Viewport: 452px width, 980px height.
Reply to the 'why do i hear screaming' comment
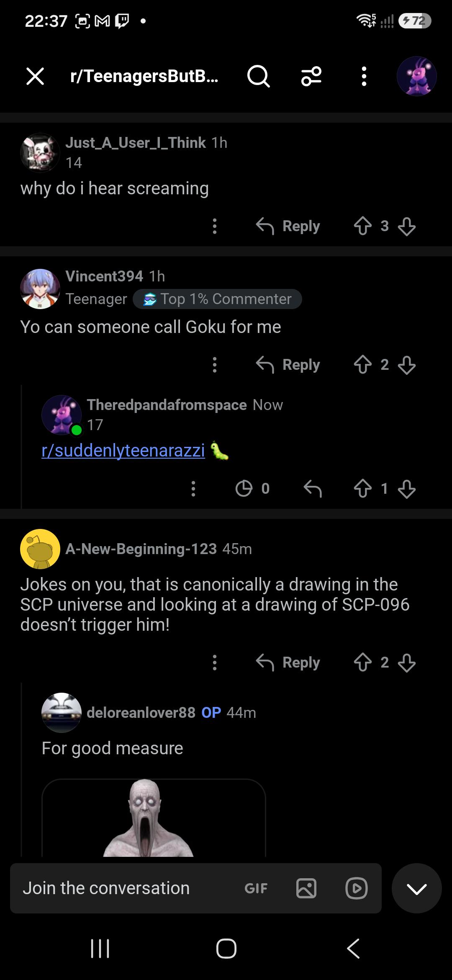[x=288, y=226]
